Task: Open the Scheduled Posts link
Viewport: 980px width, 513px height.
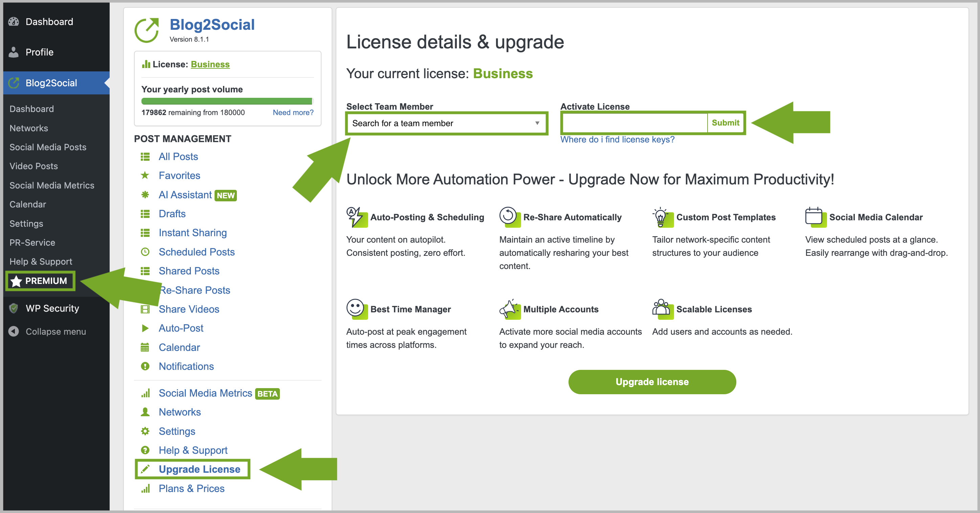Action: click(x=197, y=252)
